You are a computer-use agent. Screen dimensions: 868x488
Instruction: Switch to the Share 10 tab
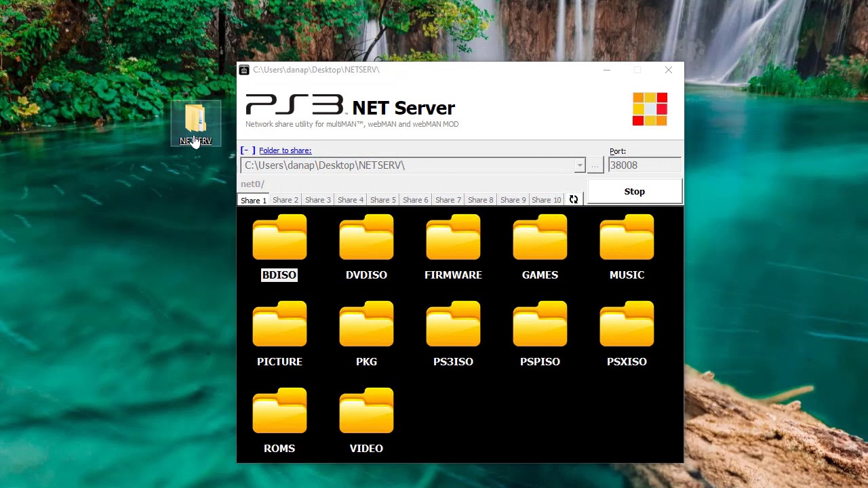click(547, 200)
